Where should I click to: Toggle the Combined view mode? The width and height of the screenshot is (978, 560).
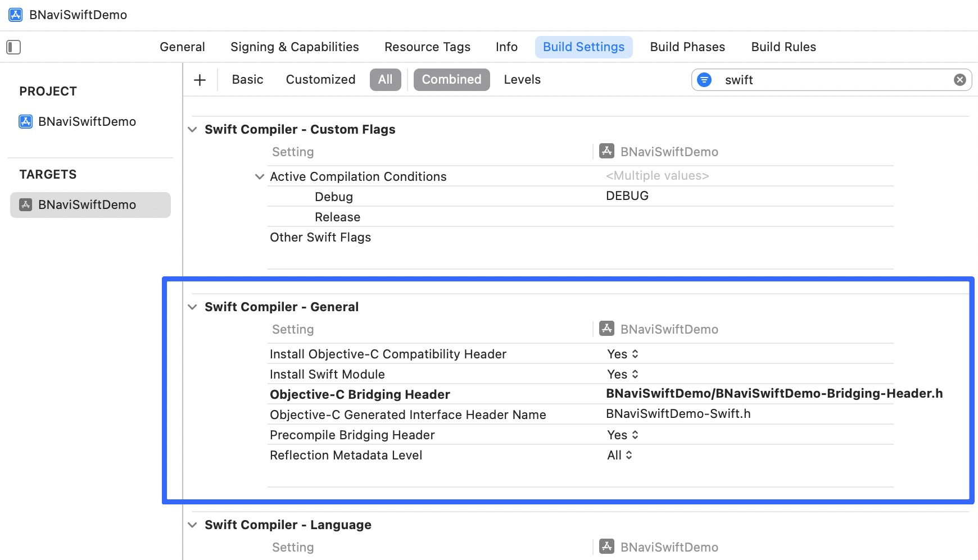[x=451, y=80]
